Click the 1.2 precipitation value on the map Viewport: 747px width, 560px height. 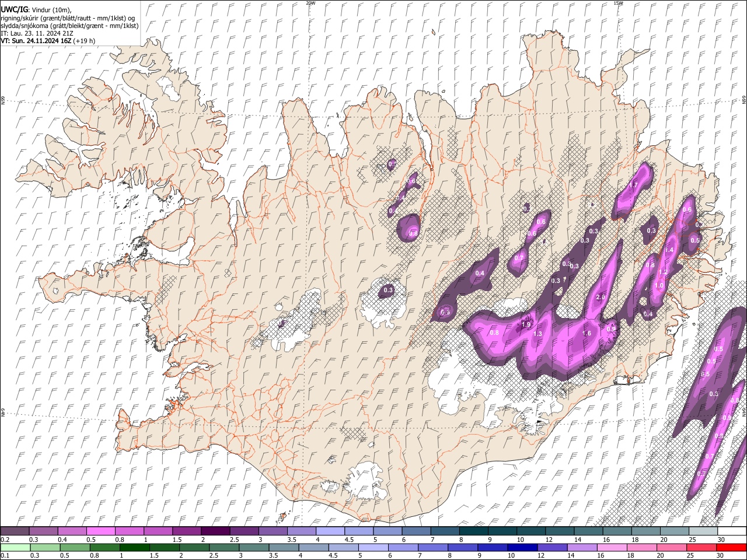(x=664, y=272)
